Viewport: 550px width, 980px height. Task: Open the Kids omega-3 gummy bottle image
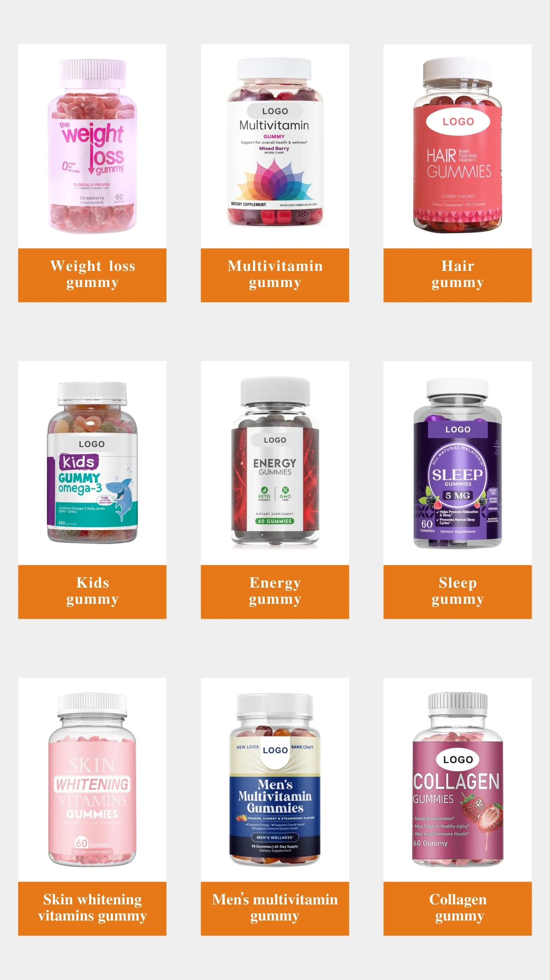pos(92,462)
